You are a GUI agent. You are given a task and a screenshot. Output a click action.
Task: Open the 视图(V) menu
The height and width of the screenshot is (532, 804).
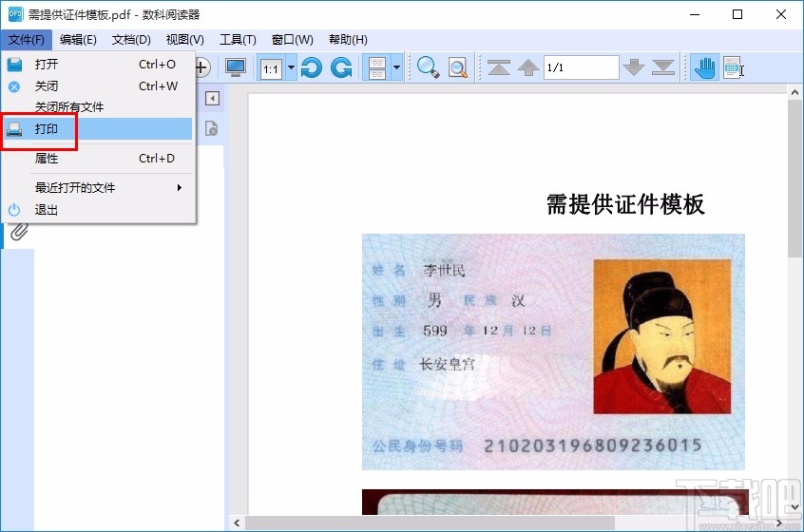pyautogui.click(x=185, y=40)
